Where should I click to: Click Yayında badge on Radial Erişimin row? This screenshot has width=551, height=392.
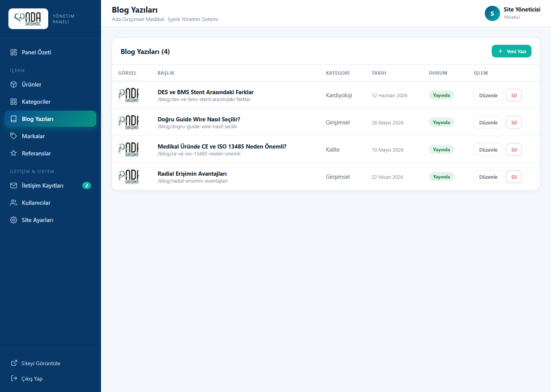(x=442, y=177)
